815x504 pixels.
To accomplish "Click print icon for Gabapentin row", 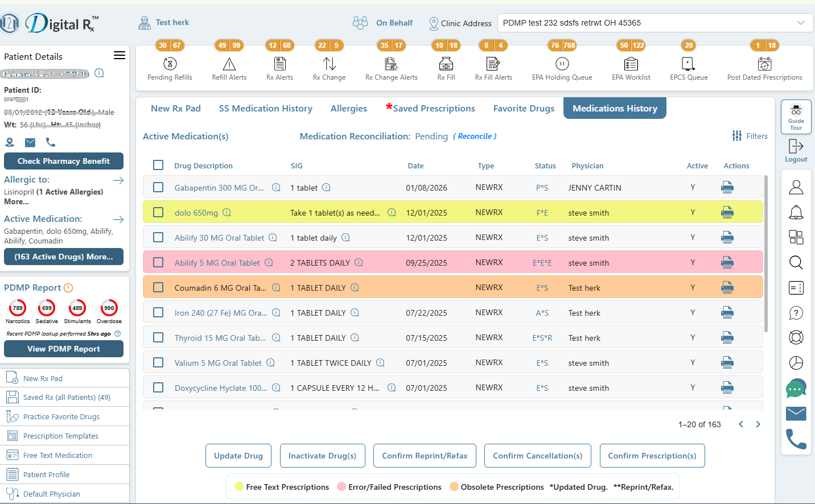I will (727, 187).
